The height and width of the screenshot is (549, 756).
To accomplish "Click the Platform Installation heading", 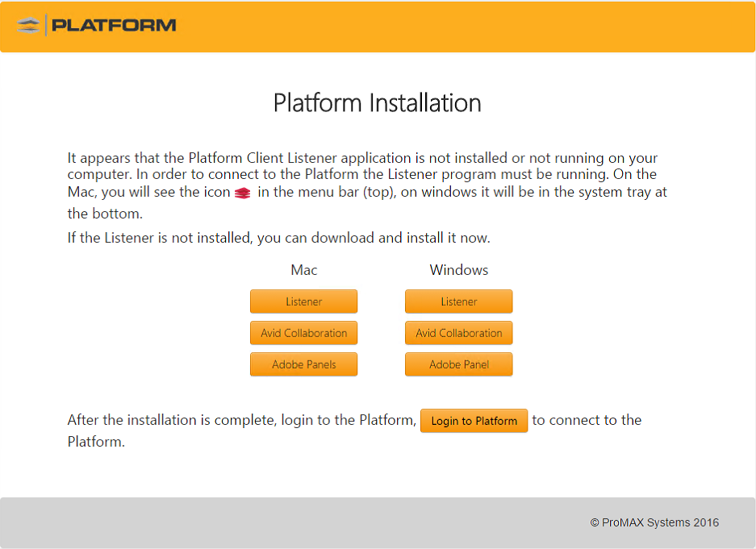I will click(378, 103).
